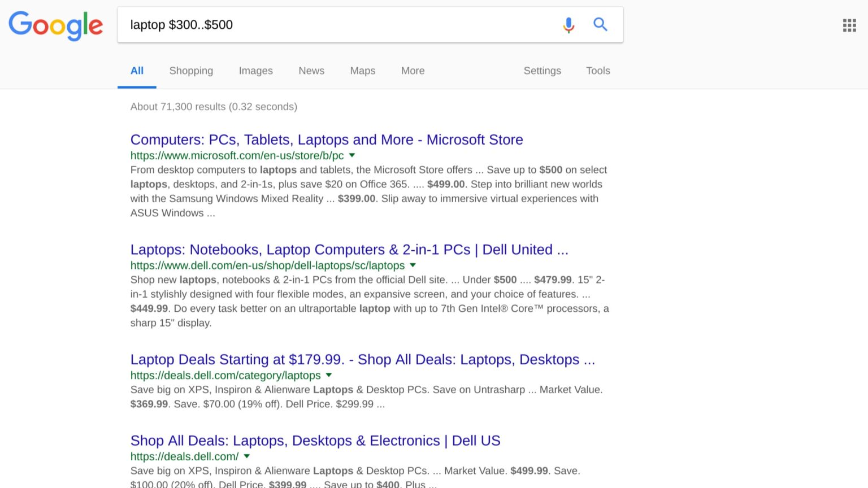
Task: Open the More search categories menu
Action: (x=413, y=71)
